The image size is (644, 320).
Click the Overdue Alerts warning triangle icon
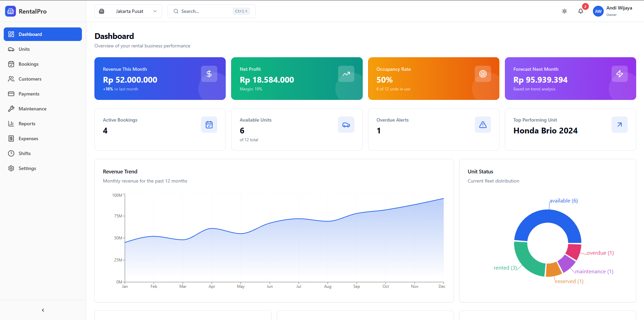[483, 125]
